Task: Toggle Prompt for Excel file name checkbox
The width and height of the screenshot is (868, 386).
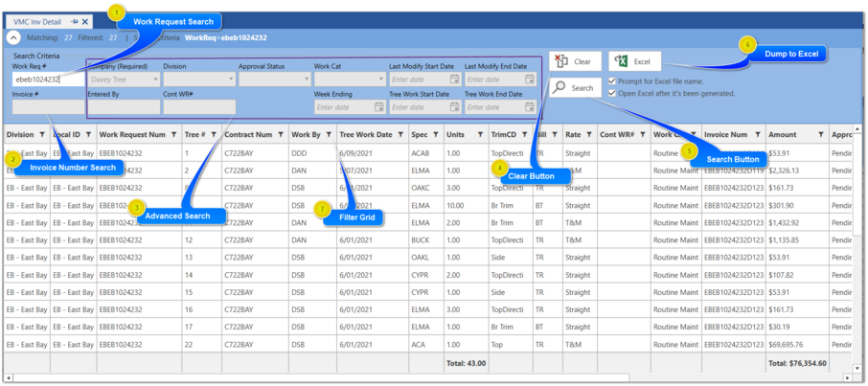Action: pos(612,81)
